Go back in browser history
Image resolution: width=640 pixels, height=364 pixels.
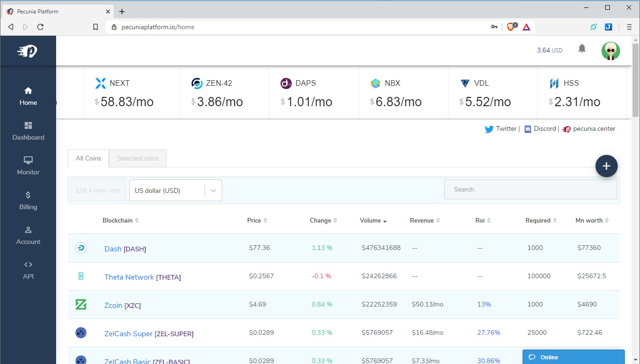pos(11,27)
